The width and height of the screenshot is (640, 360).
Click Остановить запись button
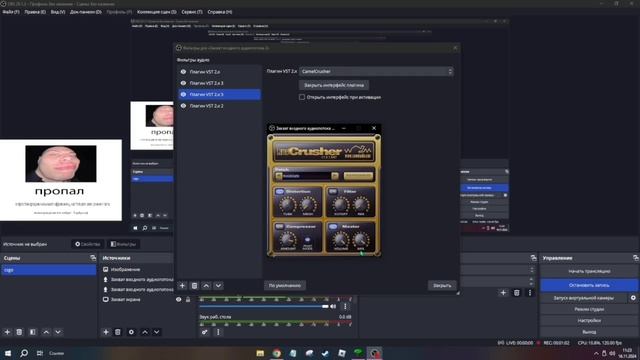589,285
